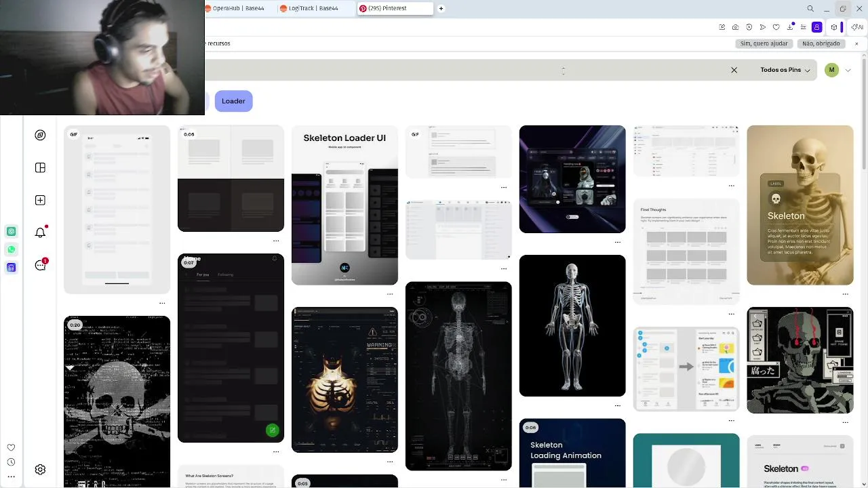Open new tab with plus button
Viewport: 868px width, 488px height.
(x=441, y=9)
